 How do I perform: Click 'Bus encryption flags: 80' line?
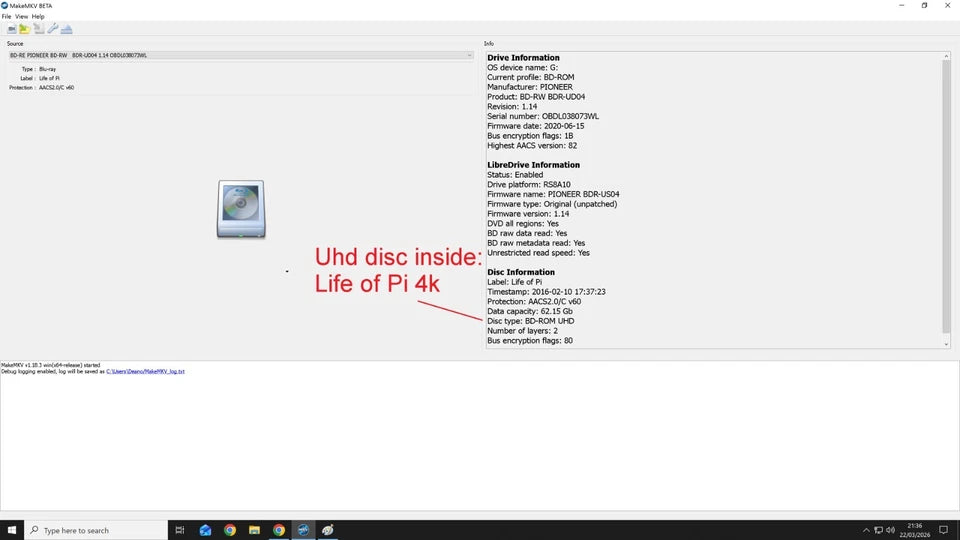click(x=530, y=340)
